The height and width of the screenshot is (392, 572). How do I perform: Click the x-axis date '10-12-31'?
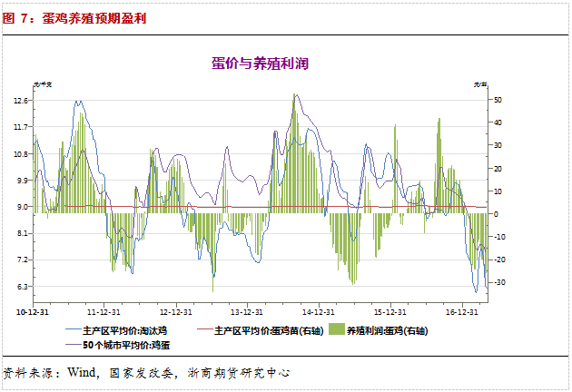click(x=33, y=312)
